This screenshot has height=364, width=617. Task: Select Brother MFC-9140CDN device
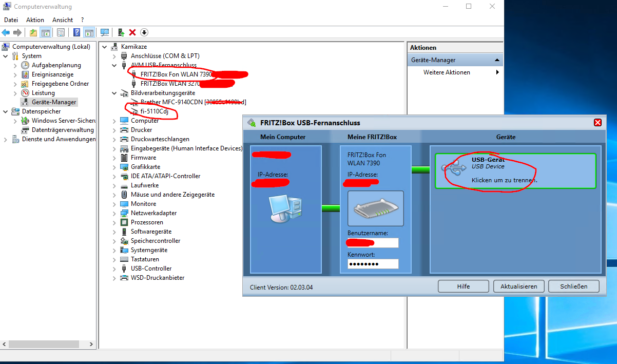[x=193, y=102]
